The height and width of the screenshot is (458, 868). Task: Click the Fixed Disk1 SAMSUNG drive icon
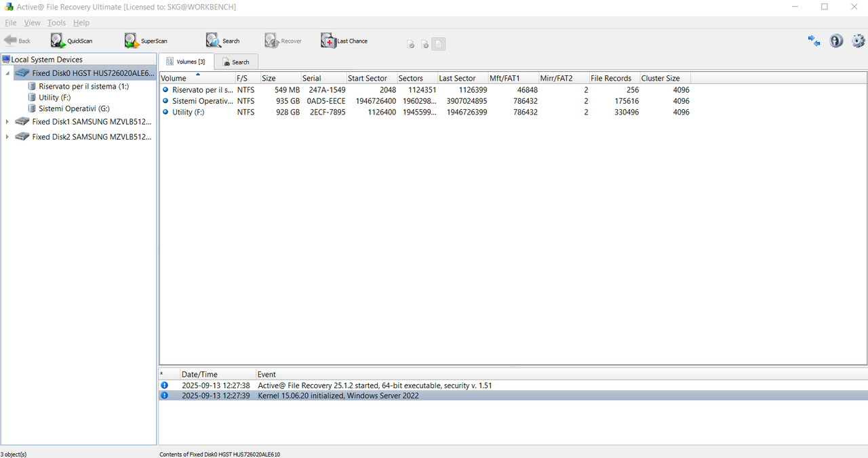(x=22, y=122)
